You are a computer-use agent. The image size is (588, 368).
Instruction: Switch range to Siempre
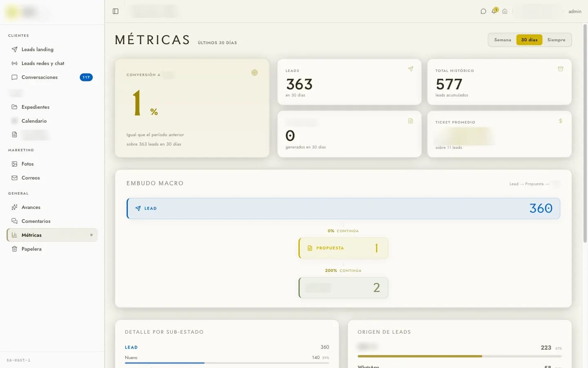click(556, 40)
